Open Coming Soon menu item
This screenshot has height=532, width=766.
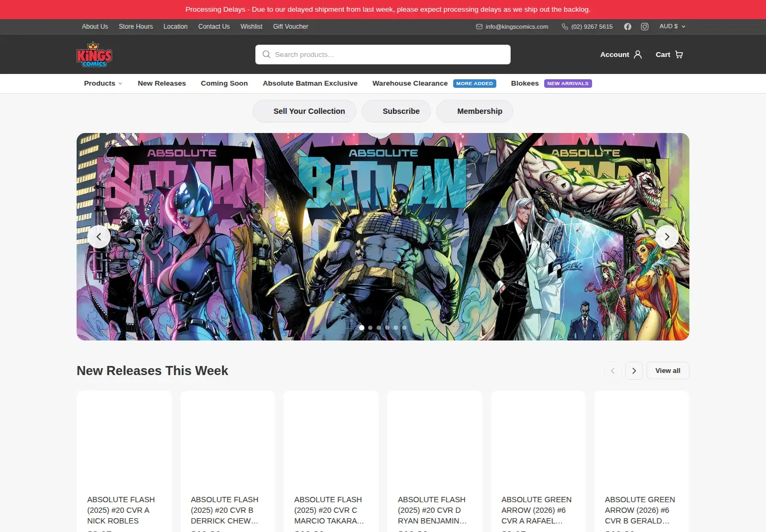coord(224,84)
